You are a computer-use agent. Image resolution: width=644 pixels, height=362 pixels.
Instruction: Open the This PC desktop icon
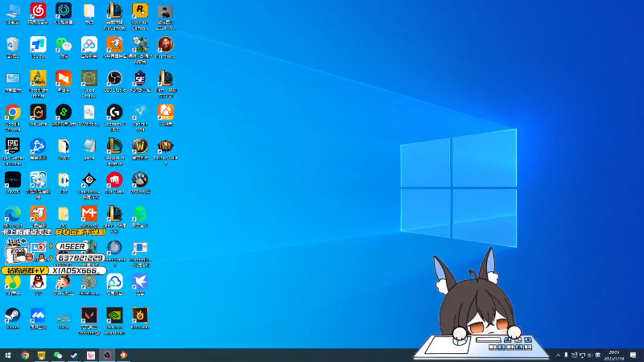pyautogui.click(x=13, y=13)
